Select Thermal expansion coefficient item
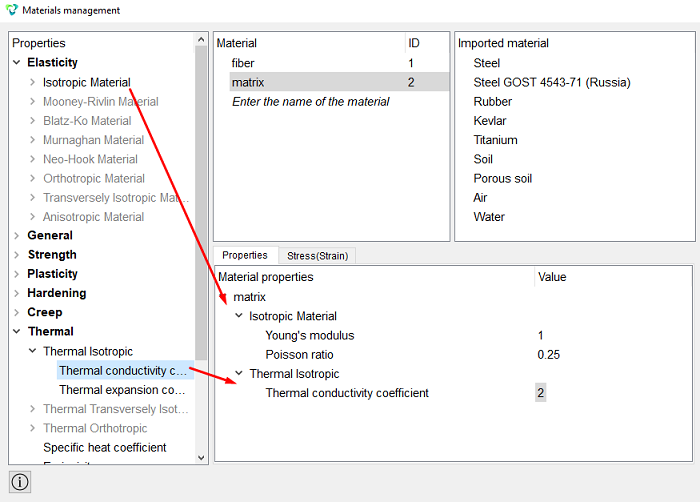700x502 pixels. [x=122, y=390]
